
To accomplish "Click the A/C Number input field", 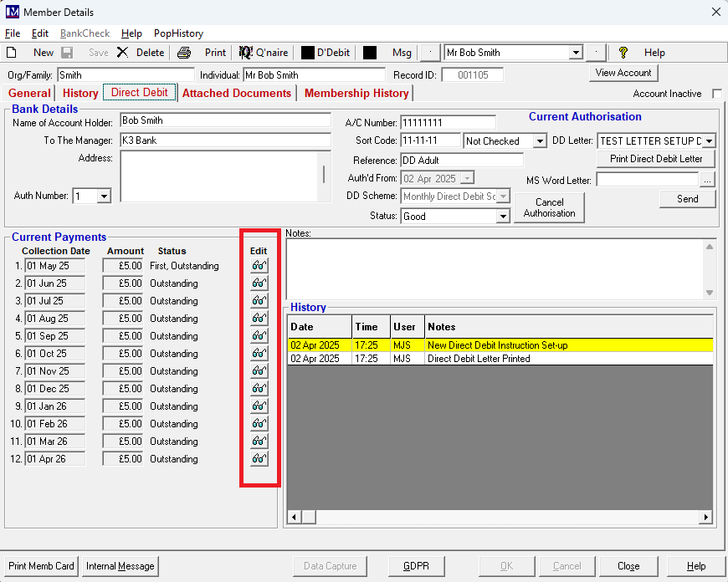I will (448, 123).
